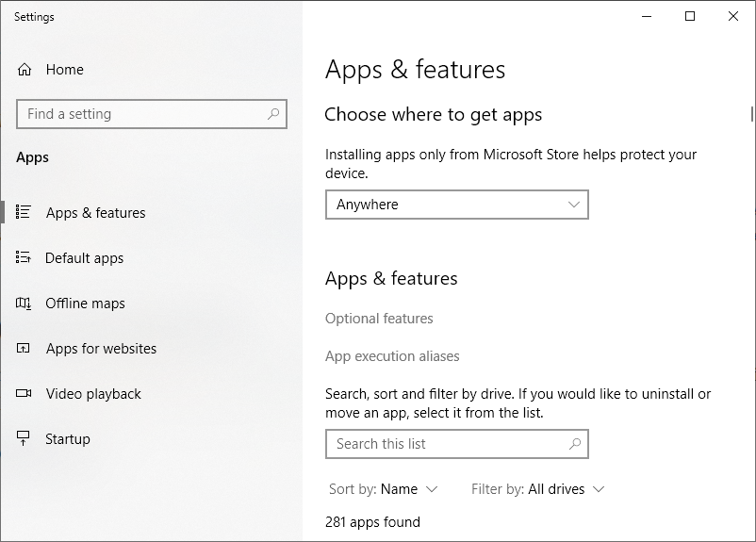Screen dimensions: 756x542
Task: Open Startup apps settings
Action: tap(68, 439)
